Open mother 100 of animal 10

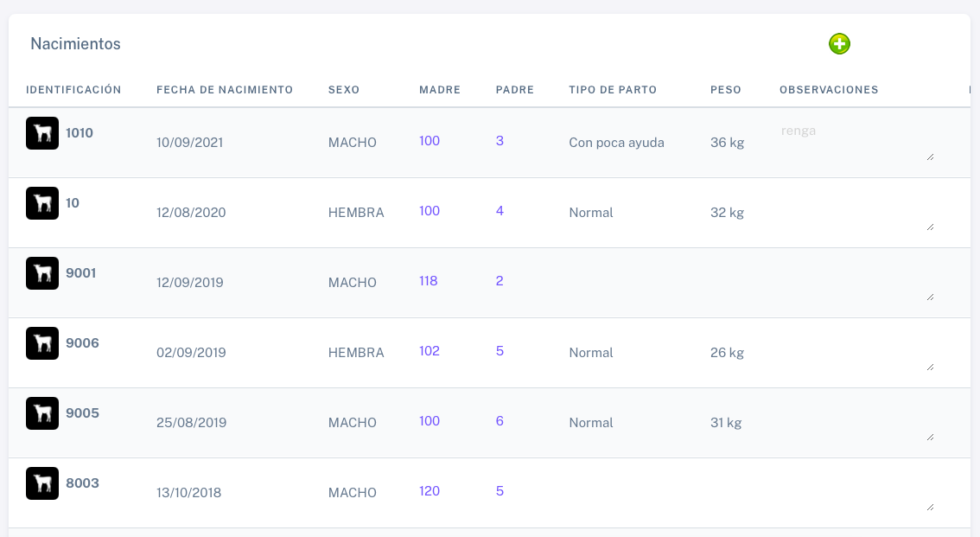(430, 211)
